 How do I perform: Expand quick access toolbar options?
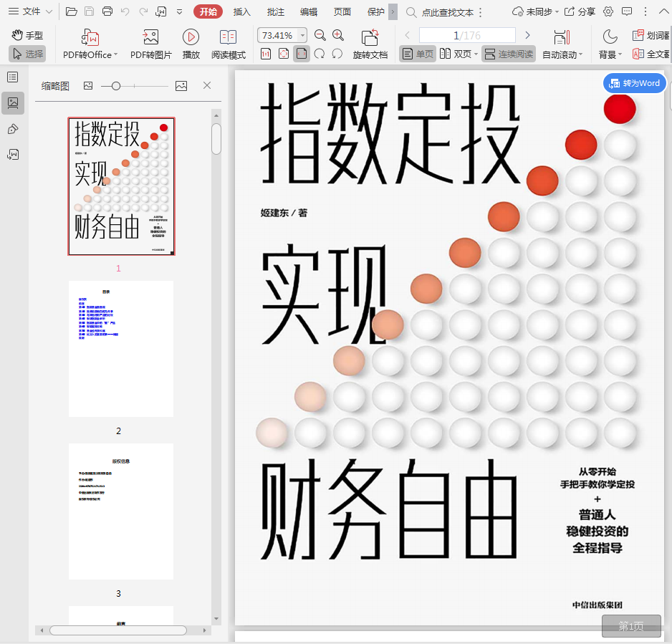tap(180, 12)
